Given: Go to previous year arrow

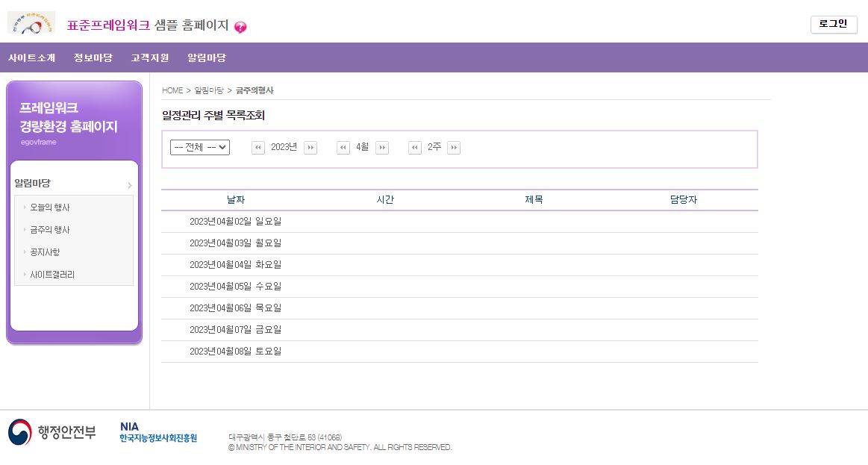Looking at the screenshot, I should pos(258,148).
